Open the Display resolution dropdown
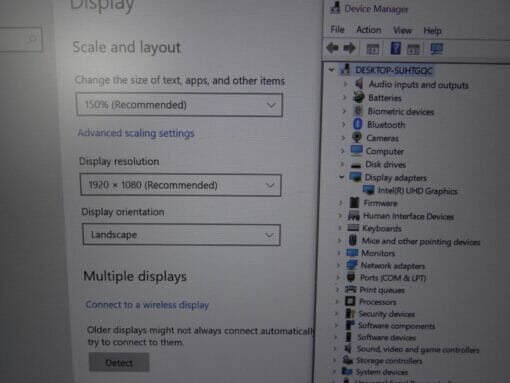Viewport: 510px width, 383px height. point(180,185)
